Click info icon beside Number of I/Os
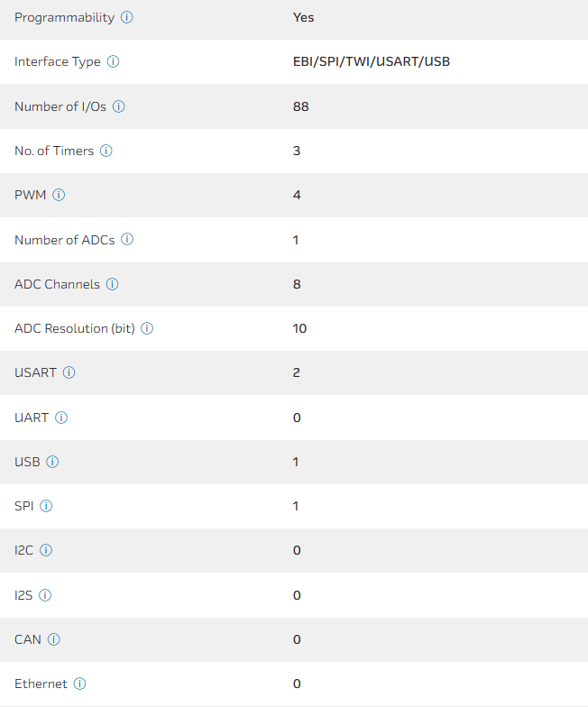Screen dimensions: 588x707 point(118,106)
